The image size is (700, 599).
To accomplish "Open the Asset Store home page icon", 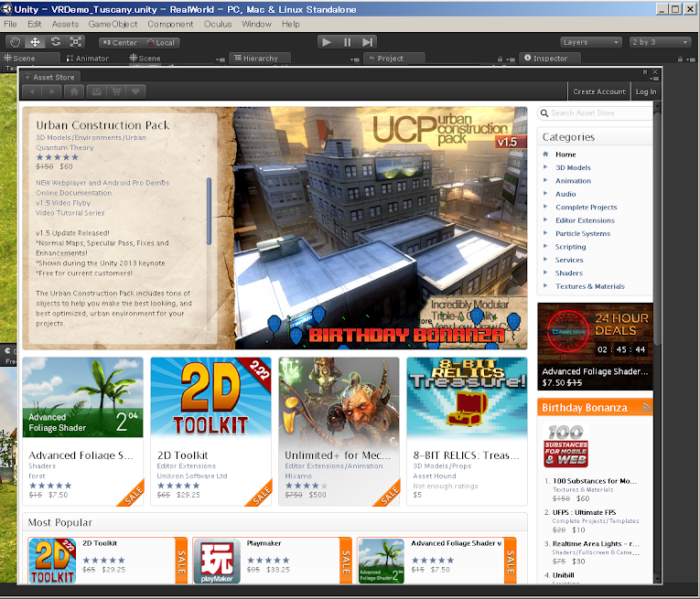I will click(74, 91).
